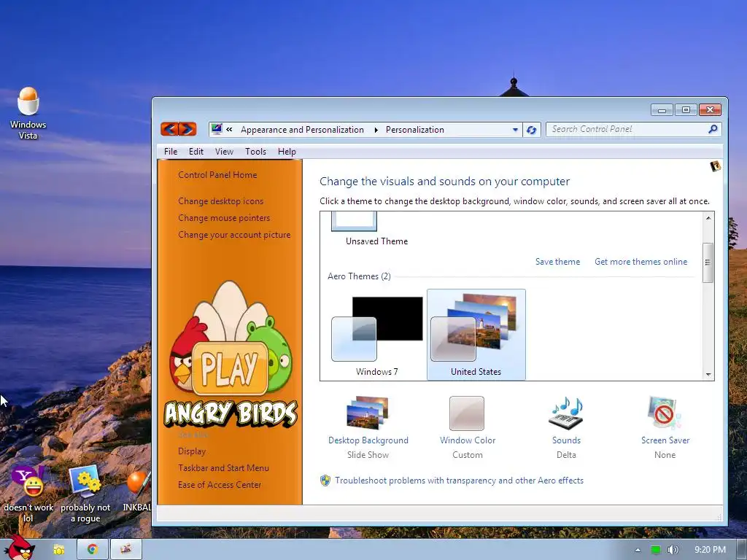Open the Edit menu
The height and width of the screenshot is (560, 747).
[196, 152]
